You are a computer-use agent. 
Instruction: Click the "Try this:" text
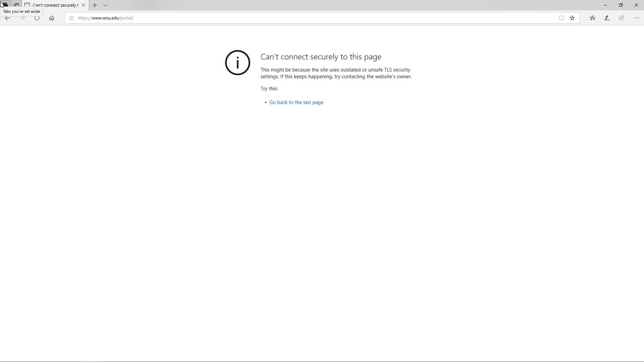tap(269, 89)
